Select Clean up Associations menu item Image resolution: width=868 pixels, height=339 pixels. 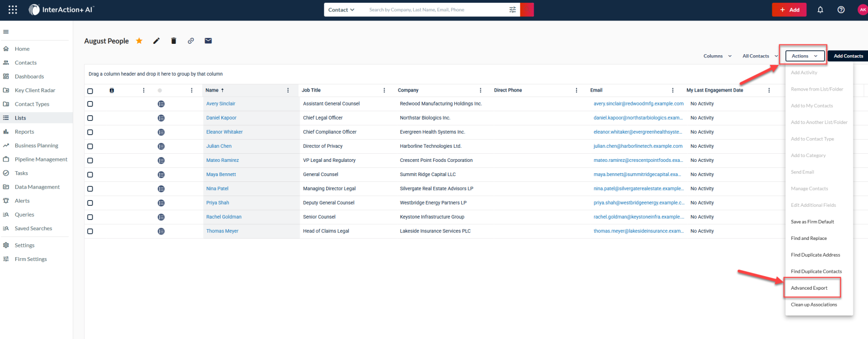pyautogui.click(x=813, y=304)
